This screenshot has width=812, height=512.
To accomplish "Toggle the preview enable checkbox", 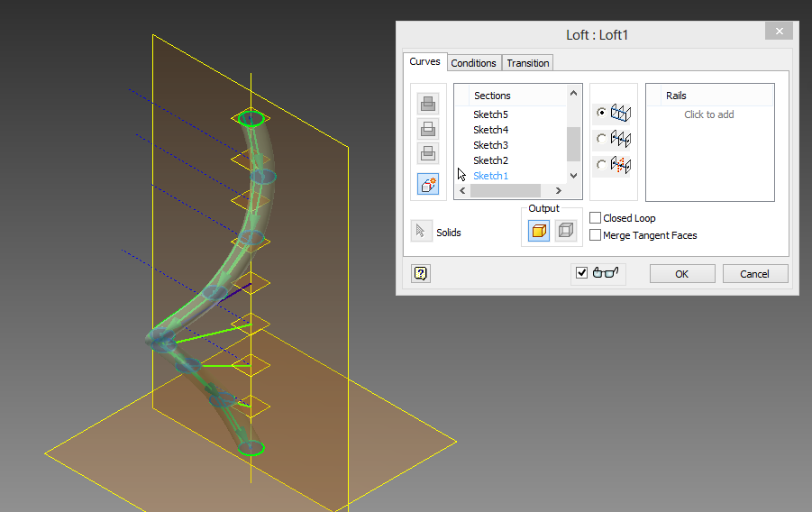I will pyautogui.click(x=581, y=272).
